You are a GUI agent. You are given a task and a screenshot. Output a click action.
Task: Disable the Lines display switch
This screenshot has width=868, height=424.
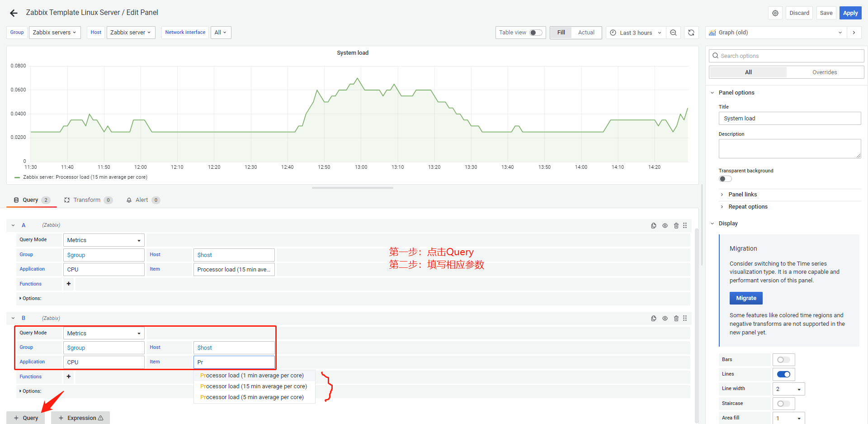coord(783,374)
